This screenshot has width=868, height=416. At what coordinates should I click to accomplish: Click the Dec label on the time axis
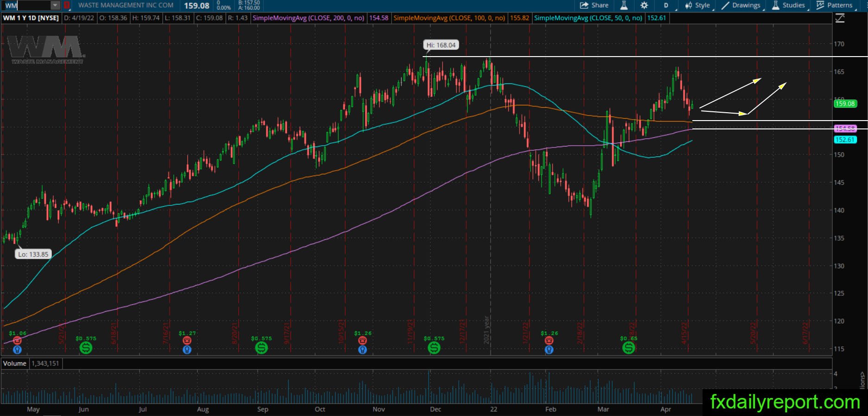(435, 409)
